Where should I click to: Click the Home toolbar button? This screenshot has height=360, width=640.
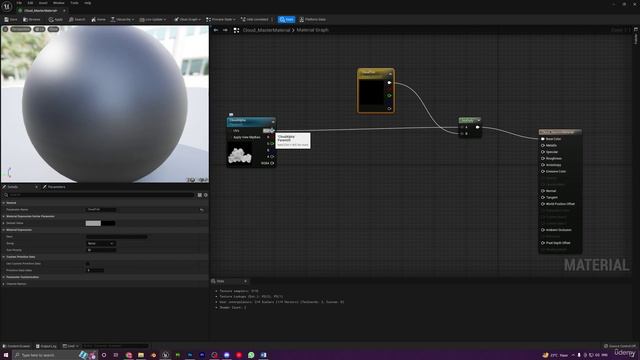[x=98, y=19]
